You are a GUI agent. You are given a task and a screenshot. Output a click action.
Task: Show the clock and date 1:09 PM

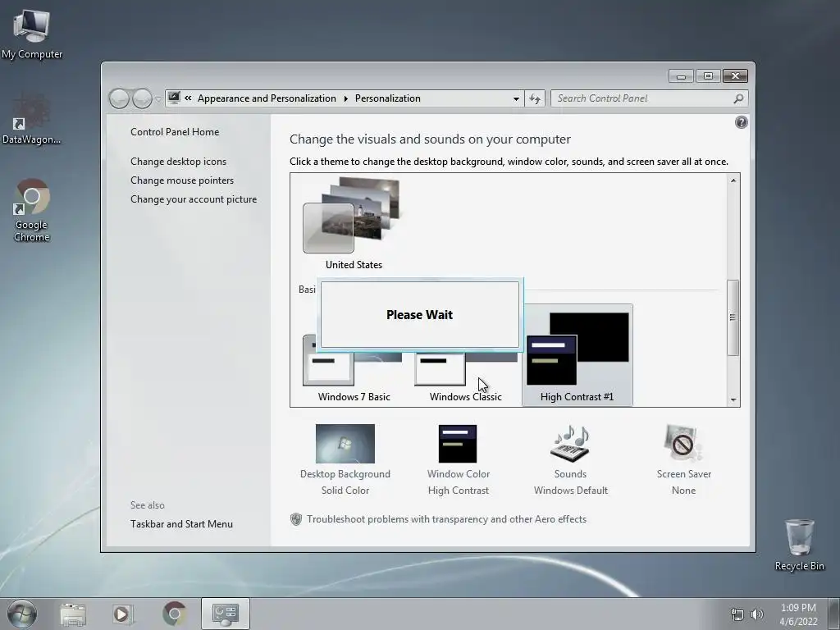798,614
